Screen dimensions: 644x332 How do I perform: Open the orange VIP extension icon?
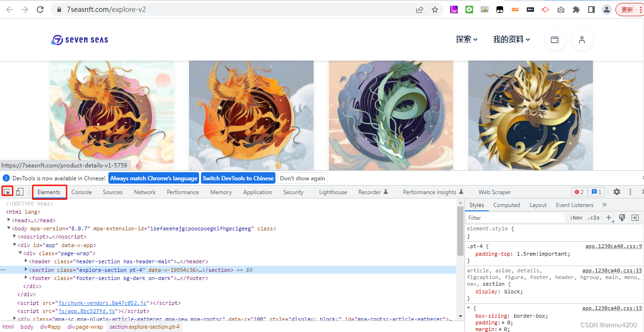(515, 10)
